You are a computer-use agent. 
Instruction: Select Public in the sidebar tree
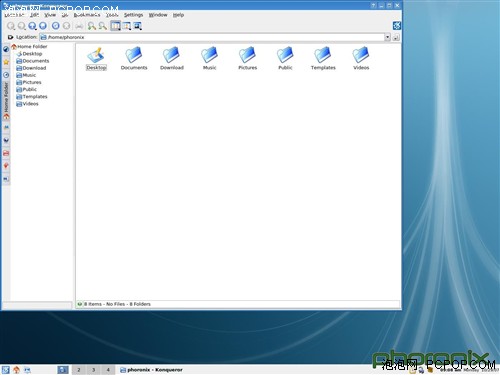[27, 90]
